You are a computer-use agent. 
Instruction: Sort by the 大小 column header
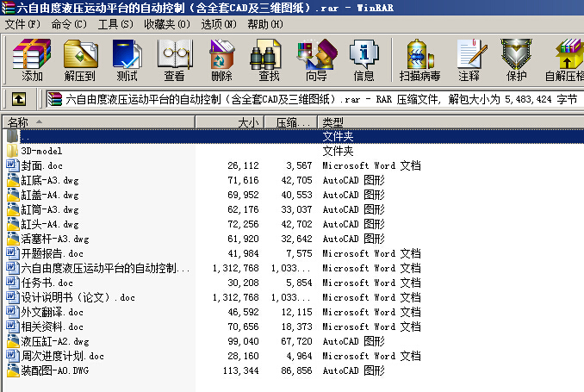pyautogui.click(x=230, y=121)
